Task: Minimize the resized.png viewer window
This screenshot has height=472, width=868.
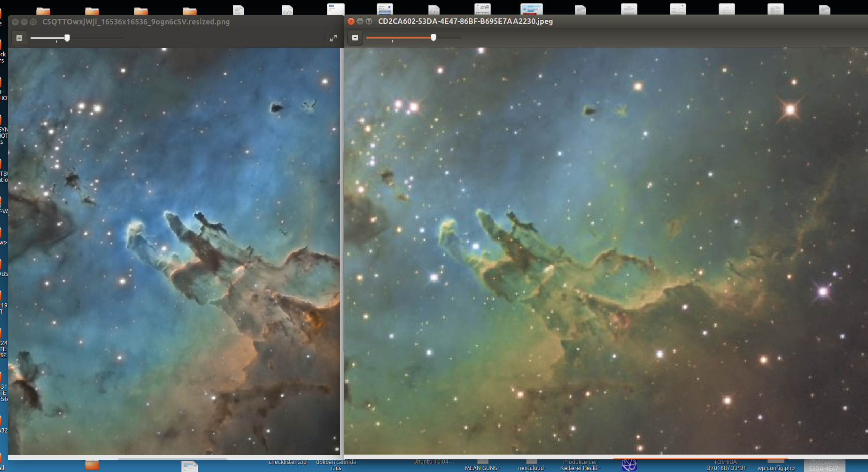Action: 24,22
